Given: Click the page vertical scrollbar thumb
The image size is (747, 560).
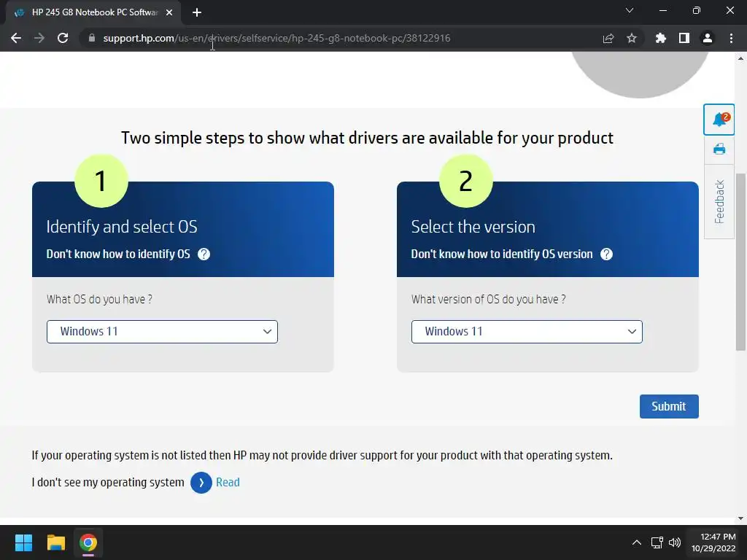Looking at the screenshot, I should [x=740, y=262].
